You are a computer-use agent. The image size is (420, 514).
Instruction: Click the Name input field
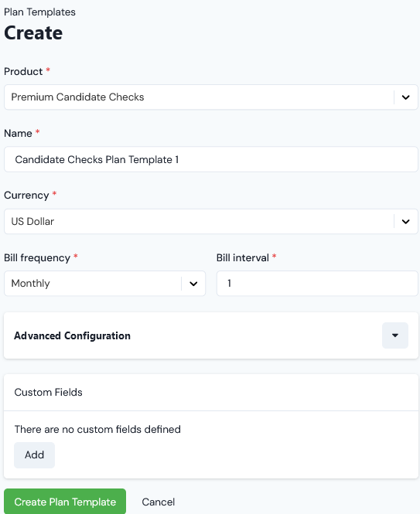(x=211, y=160)
